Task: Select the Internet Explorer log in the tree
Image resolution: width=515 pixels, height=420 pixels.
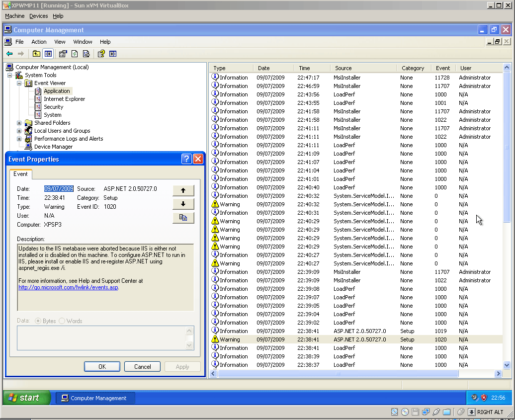Action: click(65, 99)
